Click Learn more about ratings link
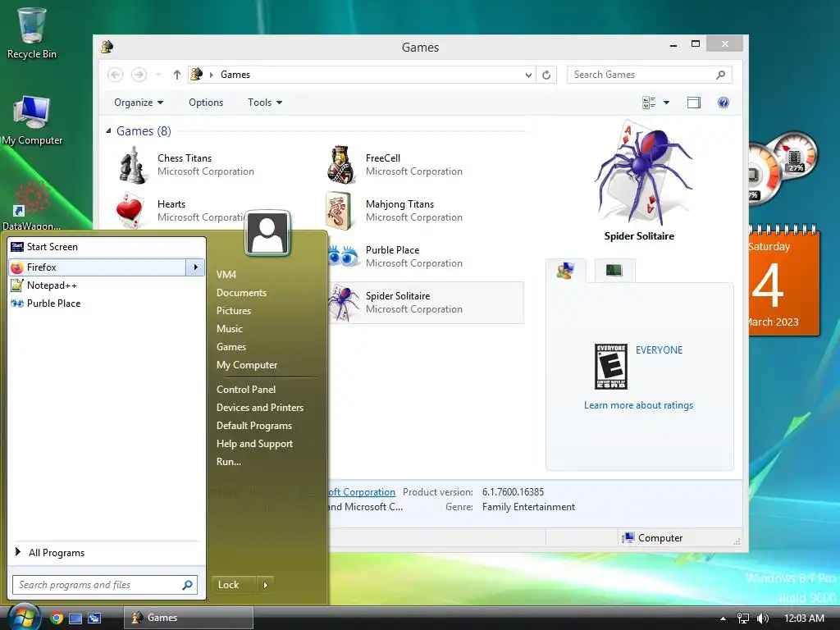Viewport: 840px width, 630px height. pyautogui.click(x=638, y=405)
